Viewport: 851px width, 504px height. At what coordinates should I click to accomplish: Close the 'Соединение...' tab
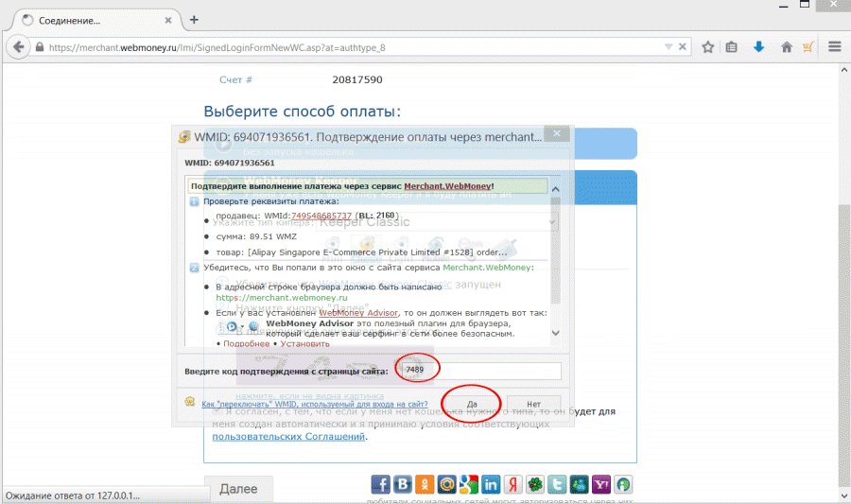(168, 20)
